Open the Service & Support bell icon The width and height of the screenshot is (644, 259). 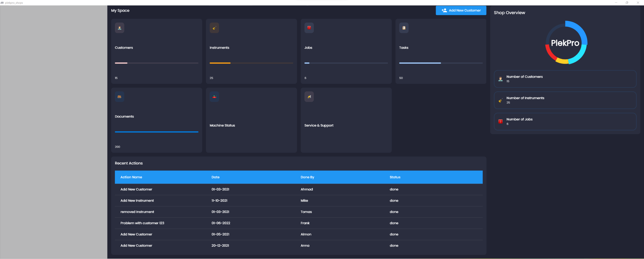click(x=309, y=97)
